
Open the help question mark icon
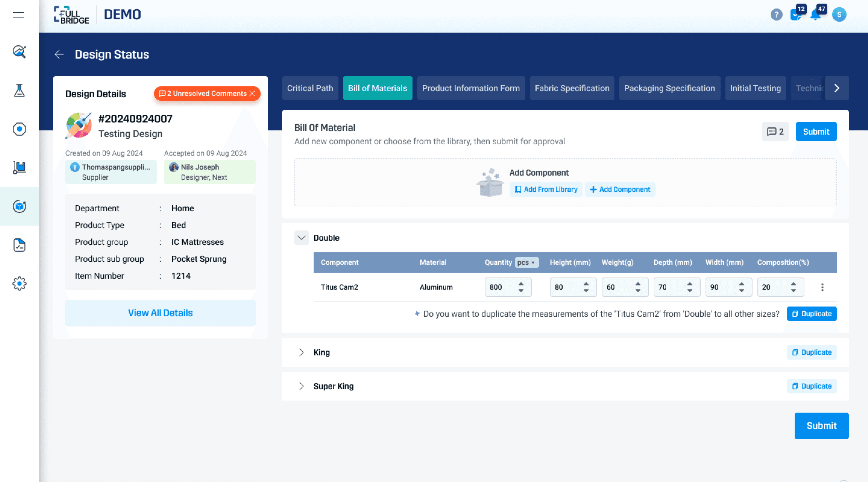tap(776, 15)
